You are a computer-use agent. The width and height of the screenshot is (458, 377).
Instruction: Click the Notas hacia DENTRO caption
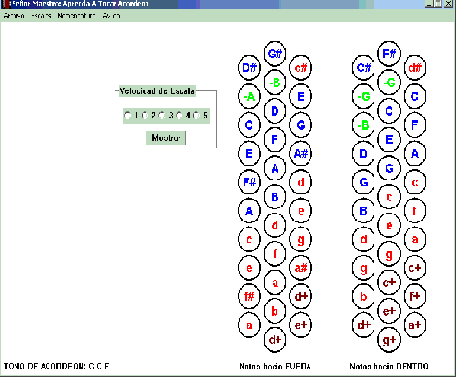click(389, 366)
